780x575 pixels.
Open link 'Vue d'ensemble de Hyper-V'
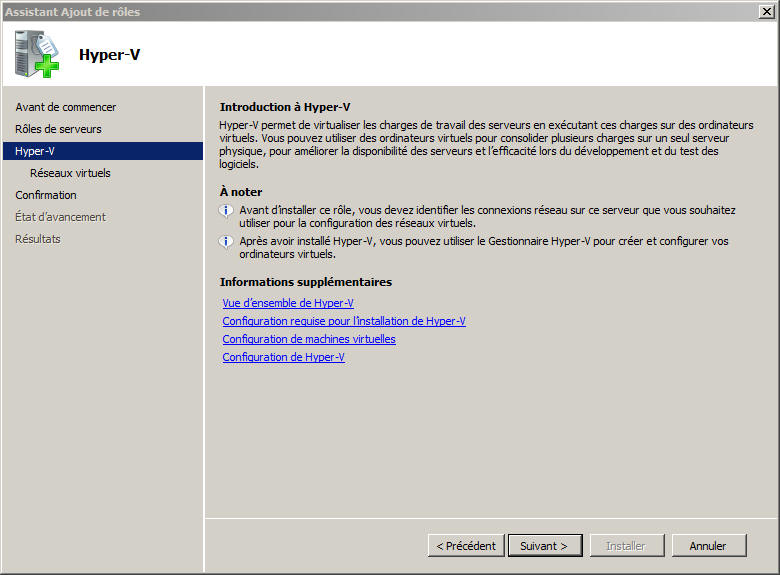[288, 303]
